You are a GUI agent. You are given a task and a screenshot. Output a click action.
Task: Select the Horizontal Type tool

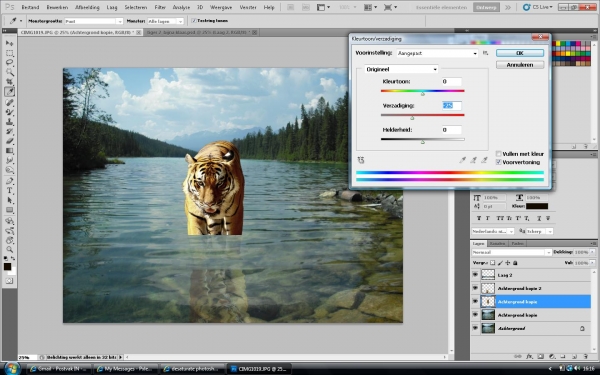(x=9, y=191)
